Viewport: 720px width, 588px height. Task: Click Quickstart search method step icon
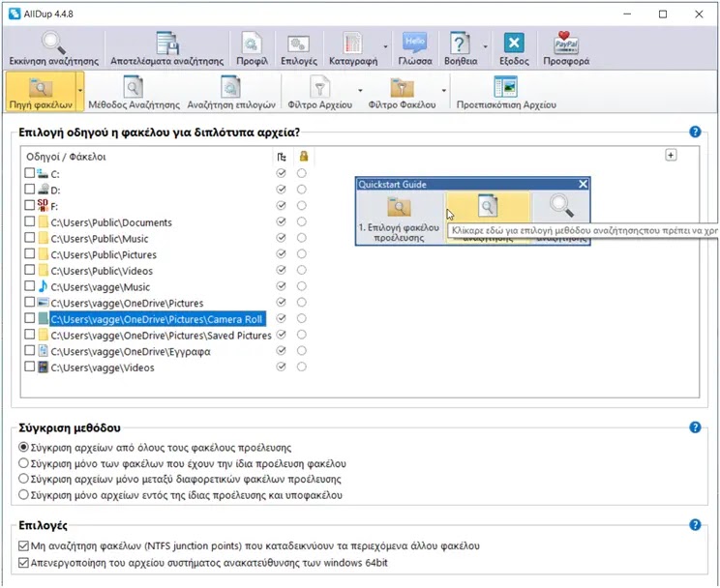pyautogui.click(x=487, y=206)
